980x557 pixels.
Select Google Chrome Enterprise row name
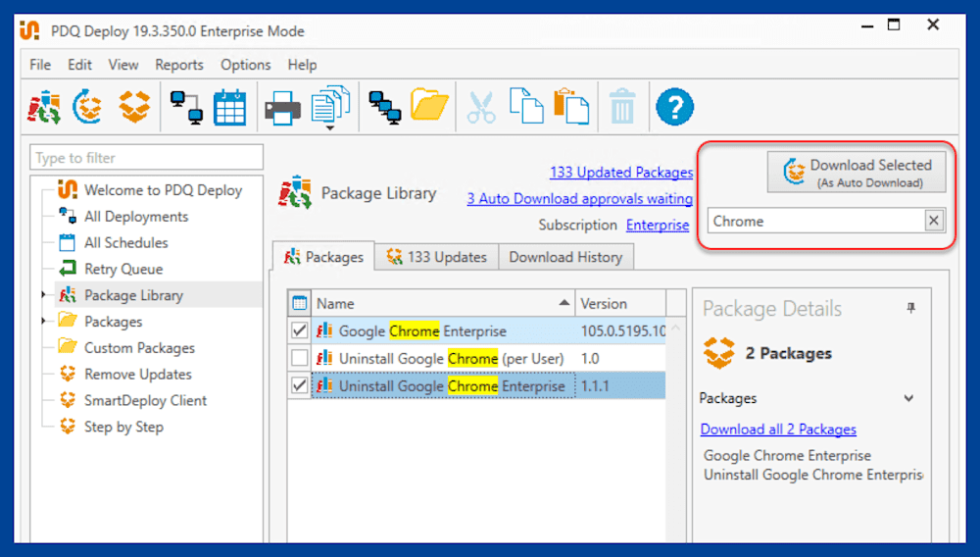(x=422, y=330)
